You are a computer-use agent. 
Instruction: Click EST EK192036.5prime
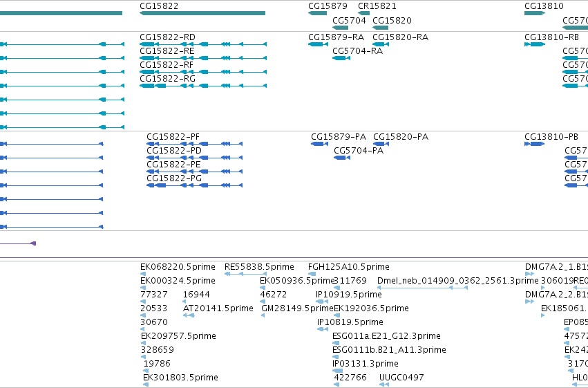(x=371, y=308)
